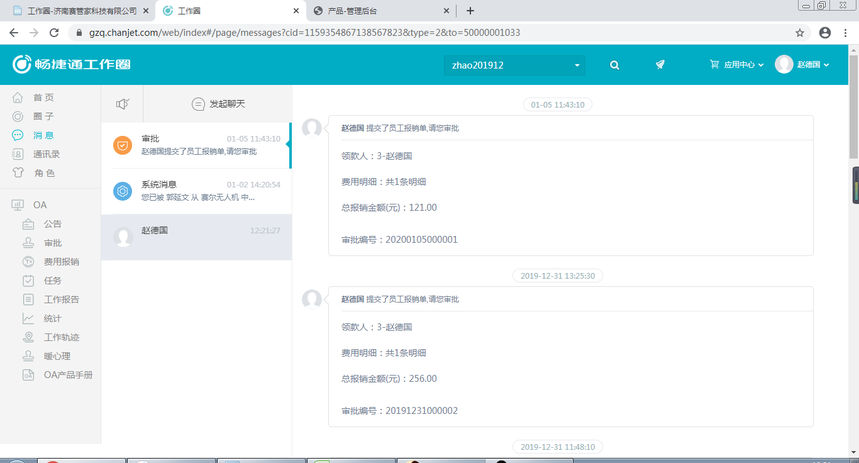Image resolution: width=859 pixels, height=463 pixels.
Task: Click the 通讯录 contacts icon
Action: click(18, 154)
